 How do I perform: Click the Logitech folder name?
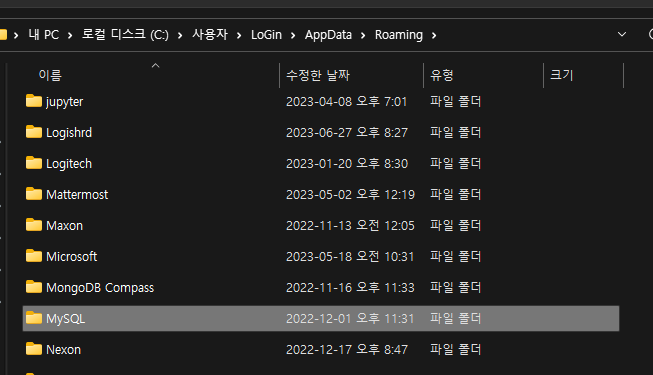69,164
